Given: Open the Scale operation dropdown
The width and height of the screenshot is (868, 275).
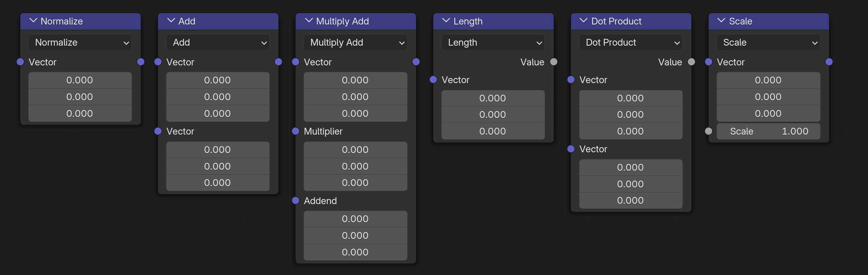Looking at the screenshot, I should (768, 43).
